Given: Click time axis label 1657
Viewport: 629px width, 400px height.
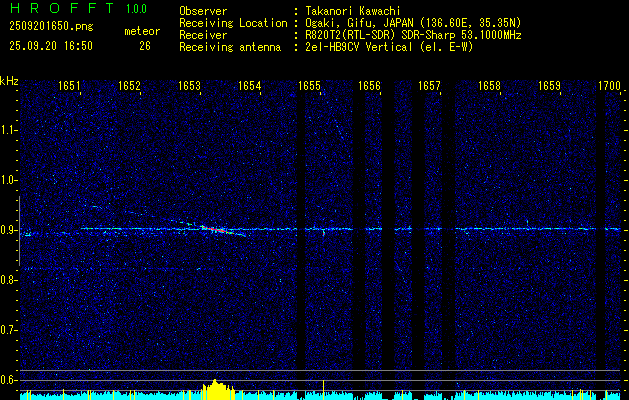Looking at the screenshot, I should [x=429, y=86].
